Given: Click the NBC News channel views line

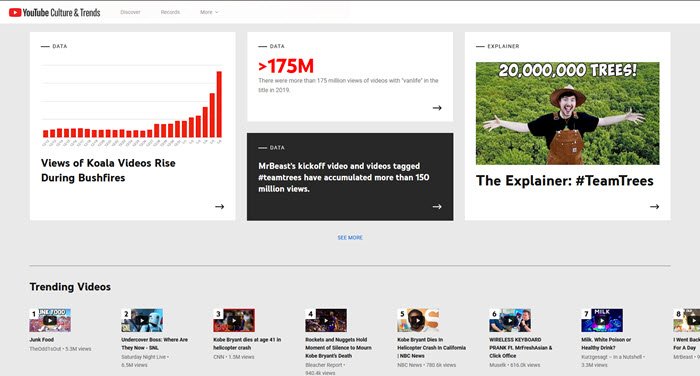Looking at the screenshot, I should pos(427,365).
